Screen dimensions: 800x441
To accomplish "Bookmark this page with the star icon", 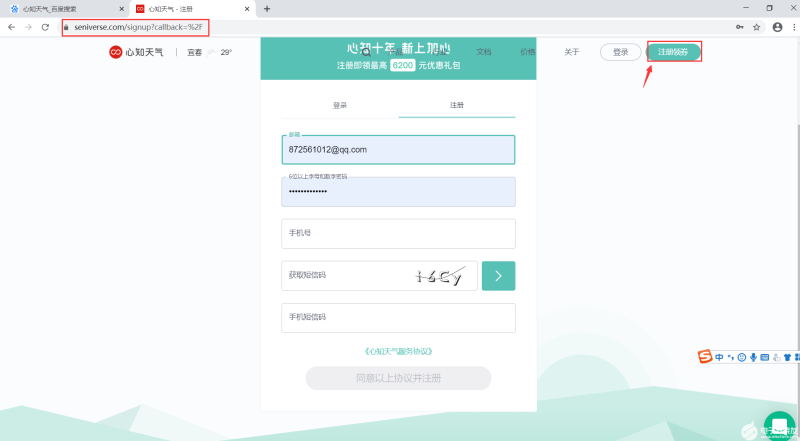I will click(x=757, y=26).
